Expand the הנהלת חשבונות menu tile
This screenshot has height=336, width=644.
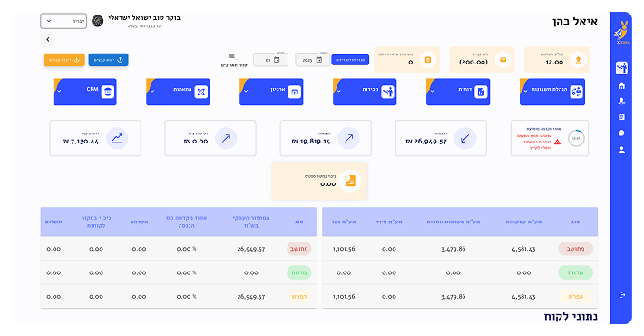pyautogui.click(x=552, y=92)
